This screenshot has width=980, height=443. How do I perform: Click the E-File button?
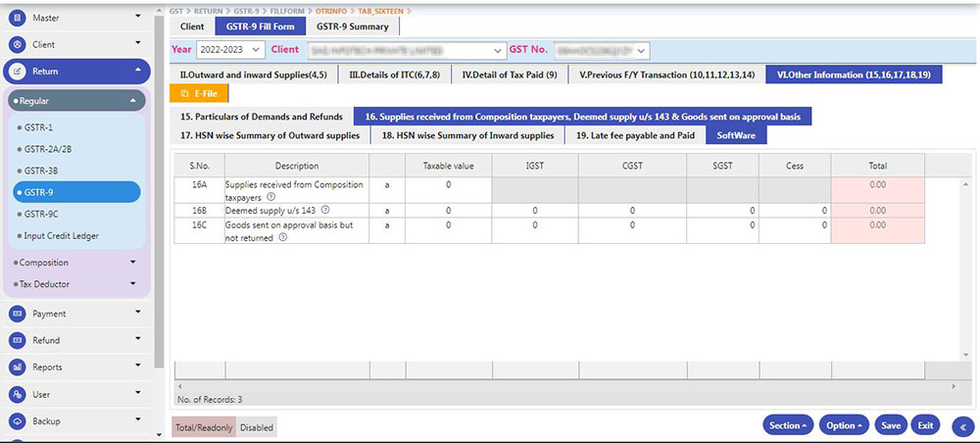201,93
